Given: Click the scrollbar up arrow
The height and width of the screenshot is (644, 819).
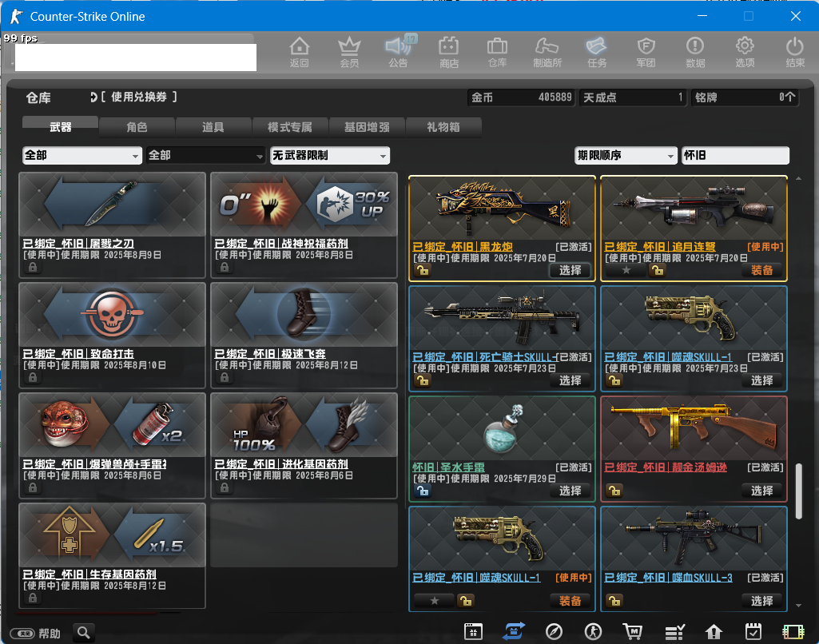Looking at the screenshot, I should pyautogui.click(x=798, y=179).
